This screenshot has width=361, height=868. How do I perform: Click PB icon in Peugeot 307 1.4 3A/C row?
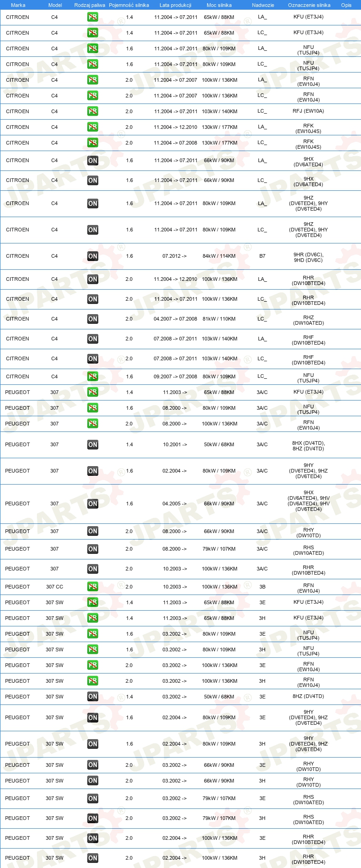click(x=93, y=392)
